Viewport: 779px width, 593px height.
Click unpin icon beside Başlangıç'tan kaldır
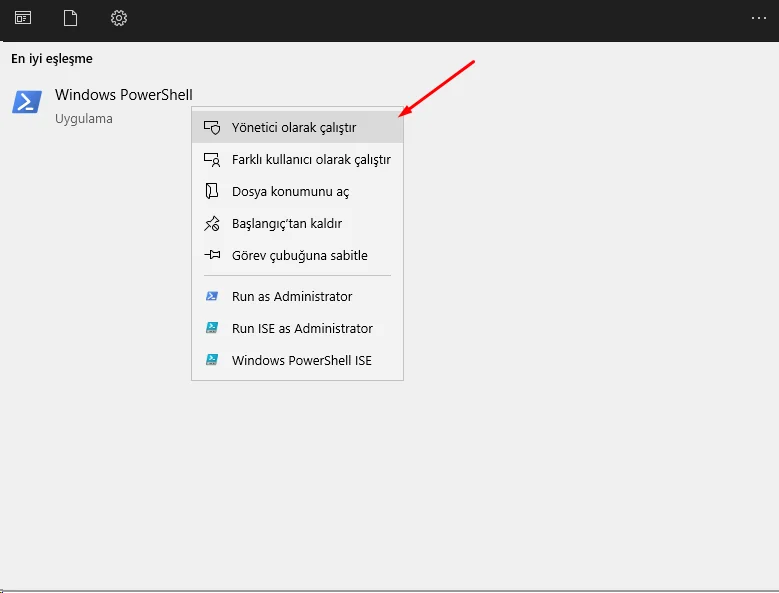point(212,223)
